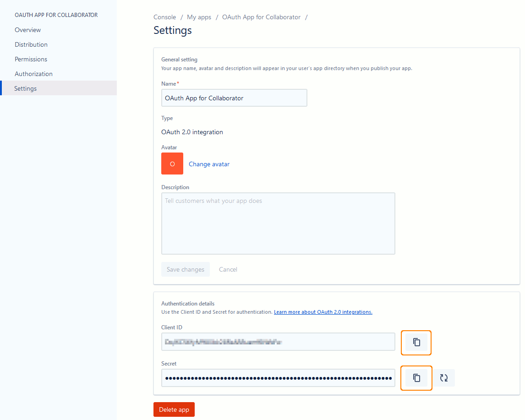Select Settings in the sidebar
The height and width of the screenshot is (420, 525).
coord(25,88)
